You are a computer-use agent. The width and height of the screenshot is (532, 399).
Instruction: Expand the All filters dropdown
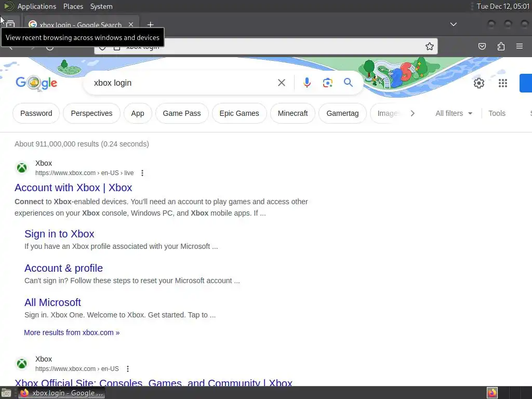click(454, 113)
